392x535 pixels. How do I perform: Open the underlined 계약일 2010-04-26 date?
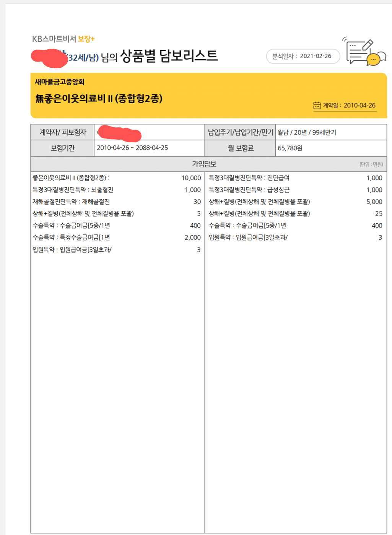click(349, 106)
